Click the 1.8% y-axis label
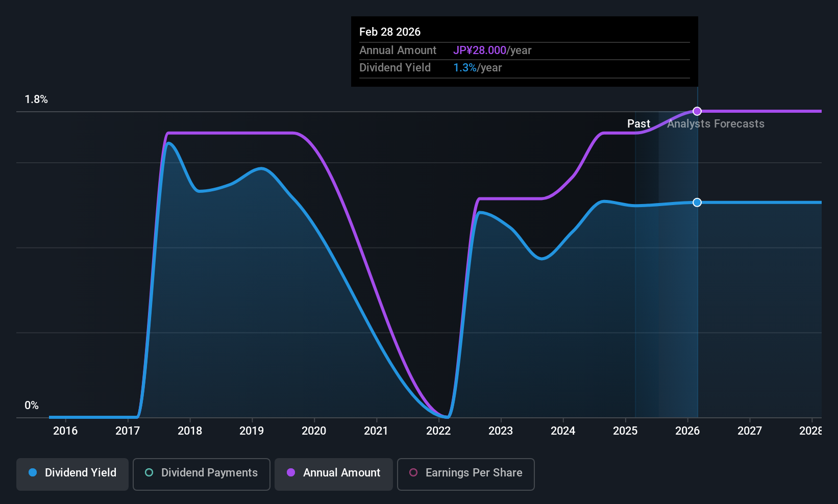 [x=36, y=99]
